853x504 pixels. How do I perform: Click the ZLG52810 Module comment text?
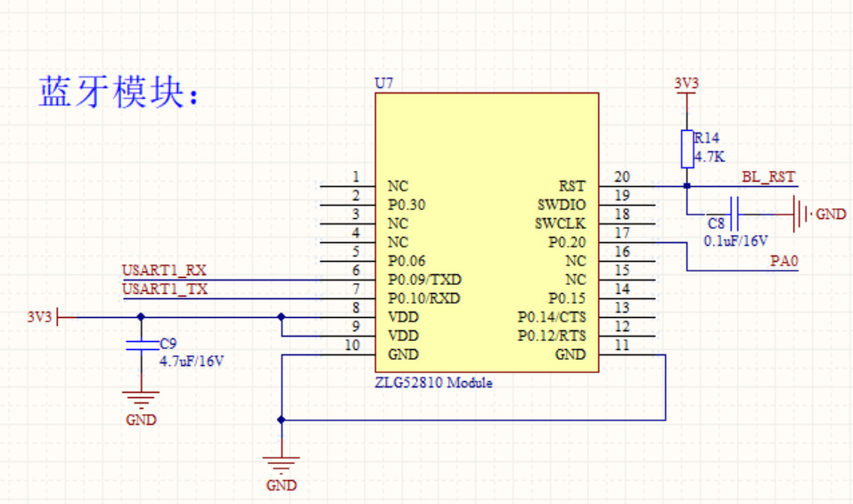(433, 383)
